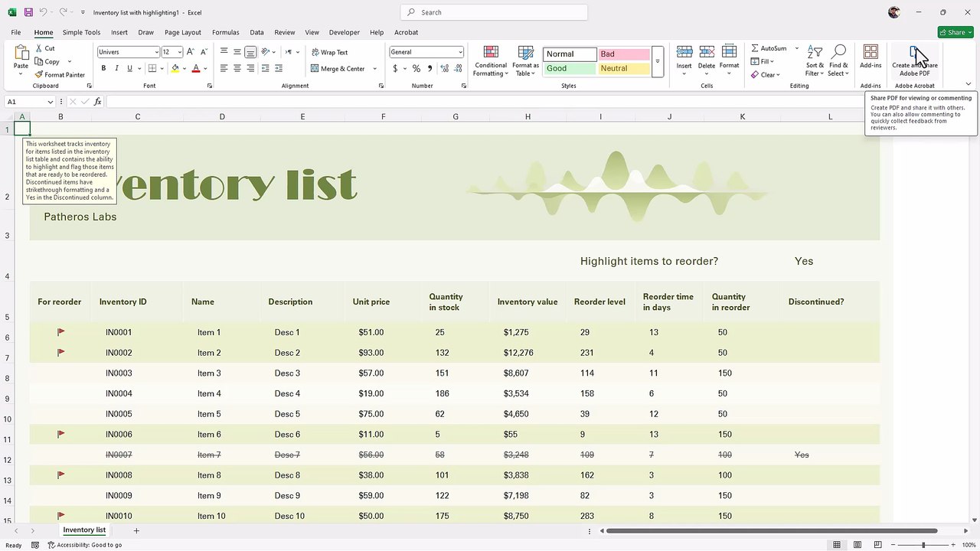The height and width of the screenshot is (551, 980).
Task: Toggle Align Left
Action: (224, 68)
